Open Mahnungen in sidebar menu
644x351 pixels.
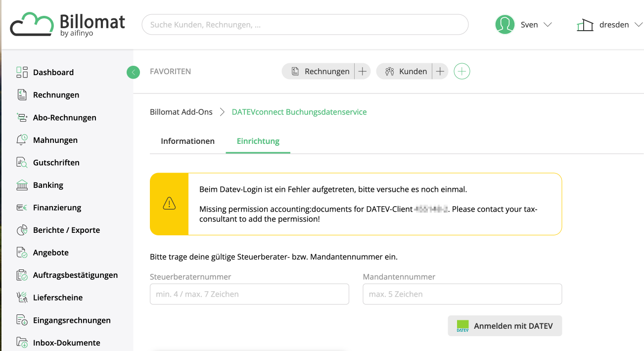point(55,140)
